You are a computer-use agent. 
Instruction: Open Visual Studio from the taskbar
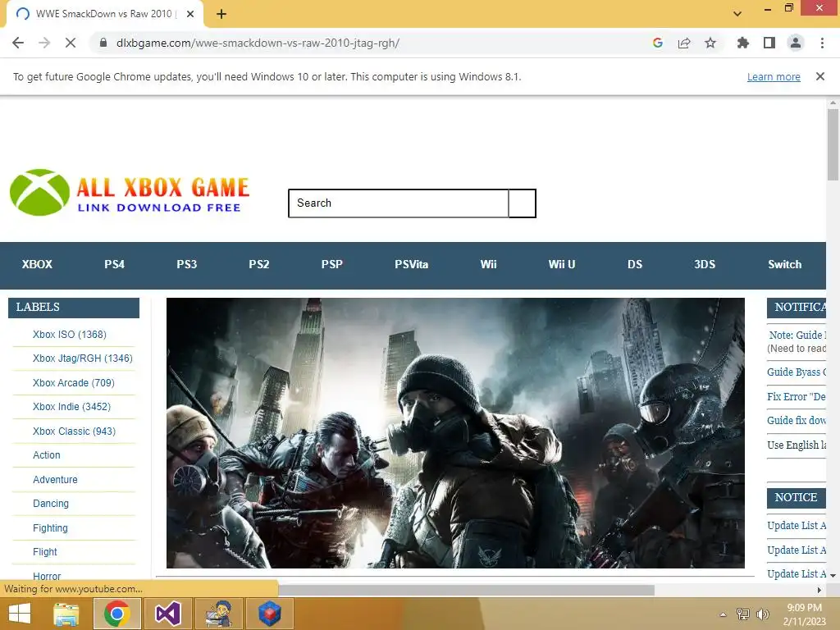click(x=167, y=614)
